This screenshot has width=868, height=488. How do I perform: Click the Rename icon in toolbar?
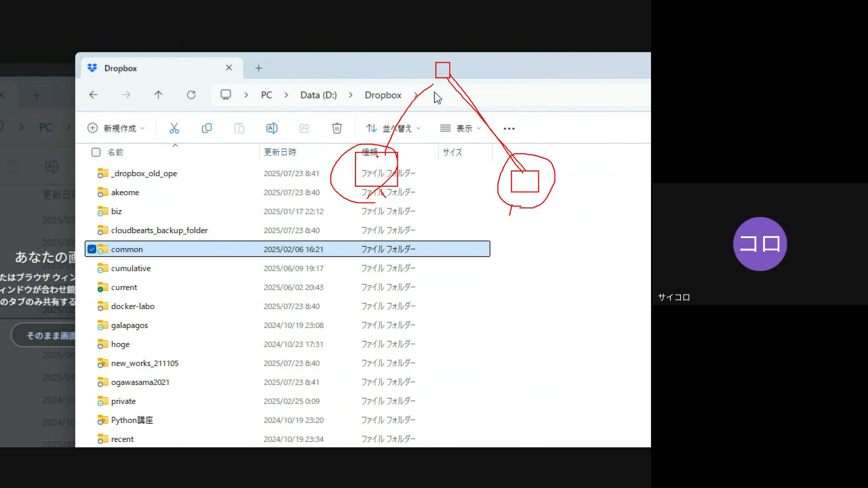272,128
